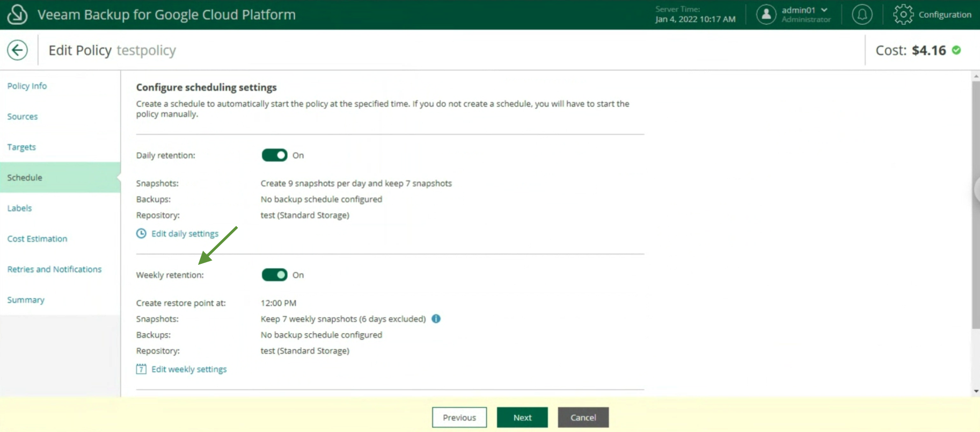
Task: Click the 12:00 PM restore point time
Action: (279, 303)
